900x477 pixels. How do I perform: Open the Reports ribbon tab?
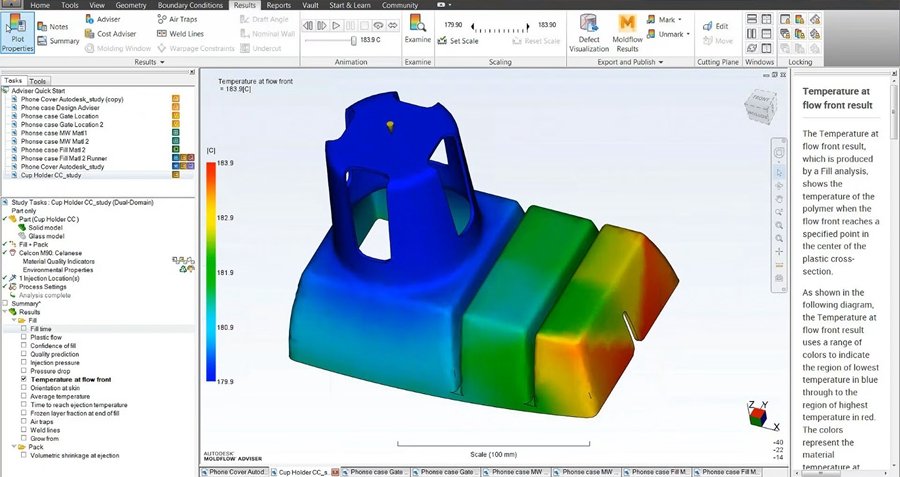pos(278,5)
